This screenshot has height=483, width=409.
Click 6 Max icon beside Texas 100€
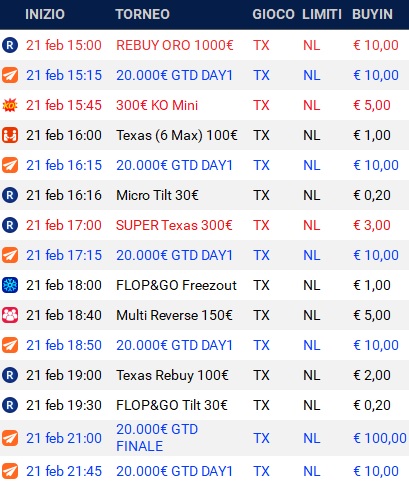[10, 135]
